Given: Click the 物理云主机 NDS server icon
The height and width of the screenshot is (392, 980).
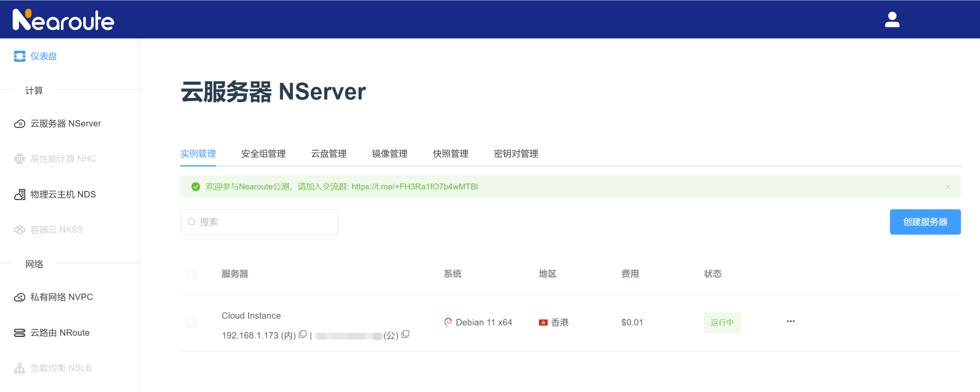Looking at the screenshot, I should (19, 195).
